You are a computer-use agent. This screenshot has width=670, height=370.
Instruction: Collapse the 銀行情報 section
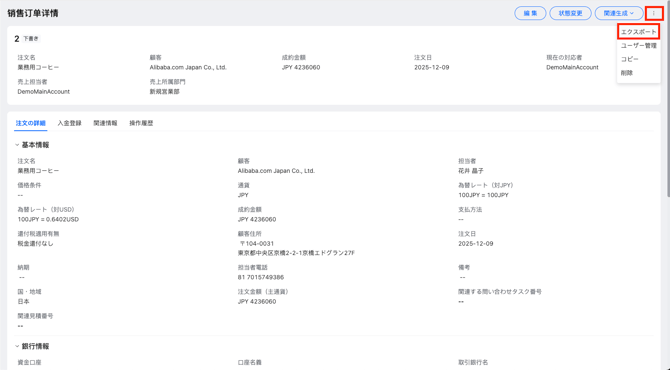click(17, 347)
